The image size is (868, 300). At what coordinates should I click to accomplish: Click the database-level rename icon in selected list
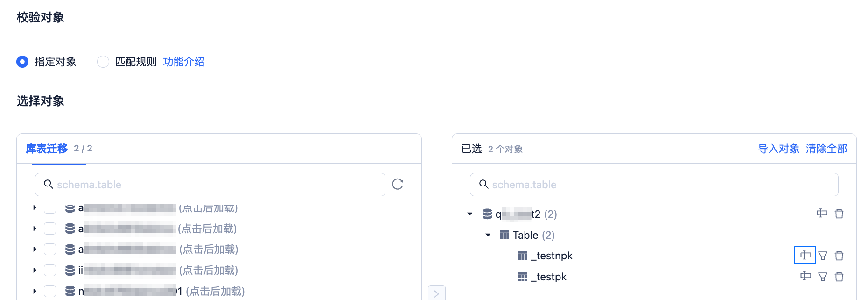822,213
